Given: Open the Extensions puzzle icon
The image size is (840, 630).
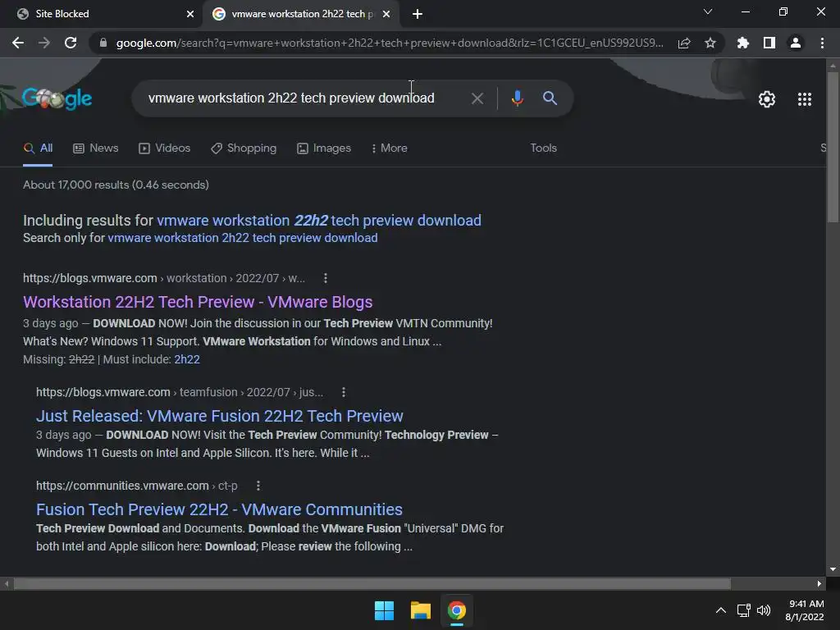Looking at the screenshot, I should tap(743, 43).
